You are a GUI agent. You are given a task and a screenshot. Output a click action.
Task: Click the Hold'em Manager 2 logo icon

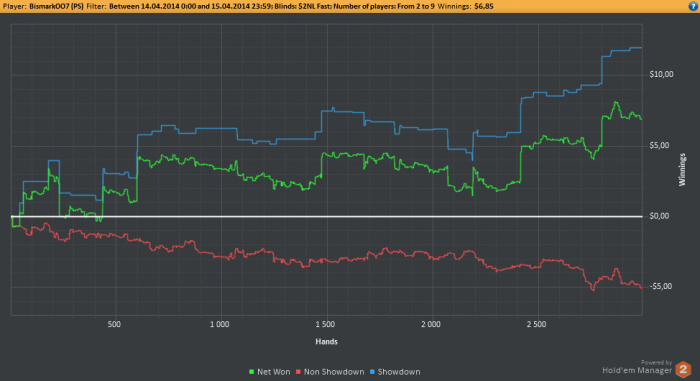tap(683, 369)
